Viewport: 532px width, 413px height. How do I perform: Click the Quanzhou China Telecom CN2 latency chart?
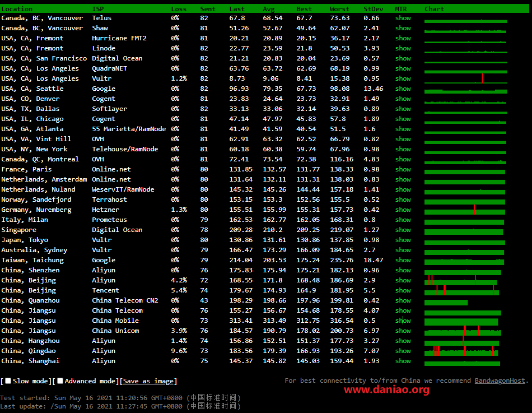click(446, 302)
